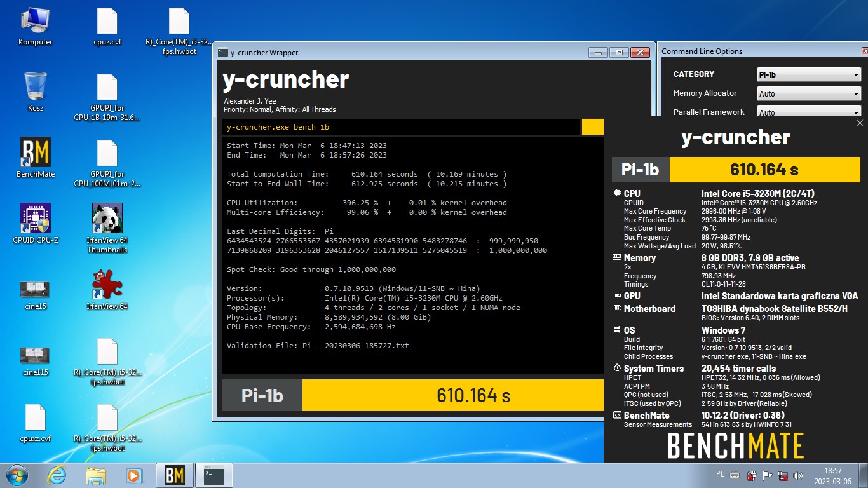Open the network tray icon
Image resolution: width=868 pixels, height=488 pixels.
point(783,475)
